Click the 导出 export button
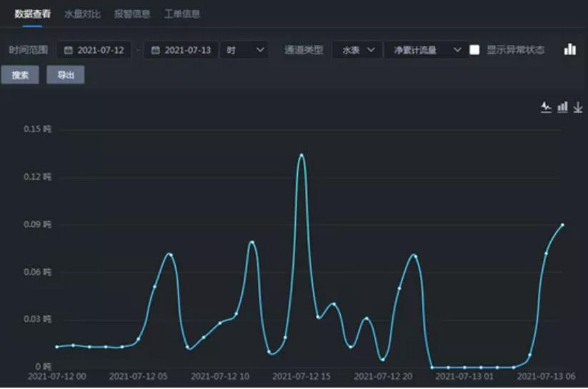Screen dimensions: 588x389 click(x=66, y=75)
